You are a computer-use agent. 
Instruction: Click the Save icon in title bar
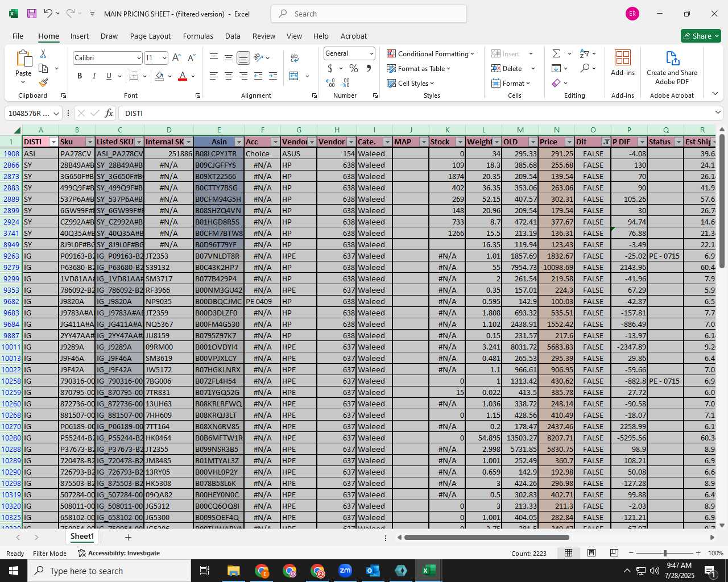coord(32,14)
